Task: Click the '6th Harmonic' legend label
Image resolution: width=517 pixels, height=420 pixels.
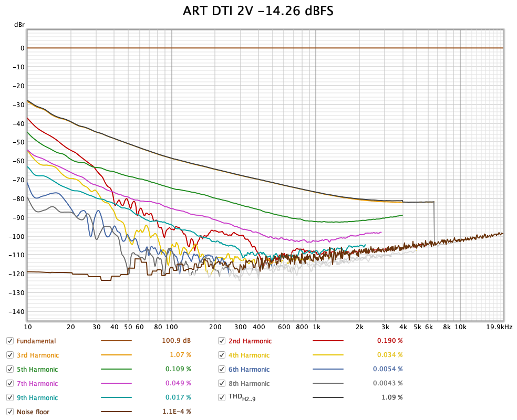Action: click(x=249, y=369)
